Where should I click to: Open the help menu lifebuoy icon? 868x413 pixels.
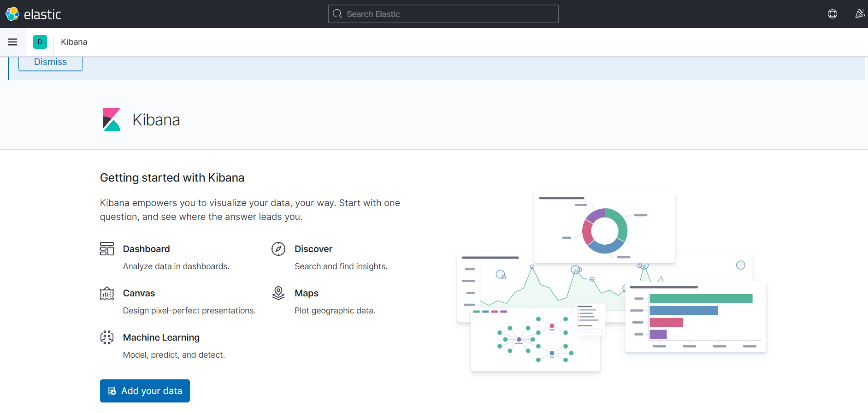point(832,14)
